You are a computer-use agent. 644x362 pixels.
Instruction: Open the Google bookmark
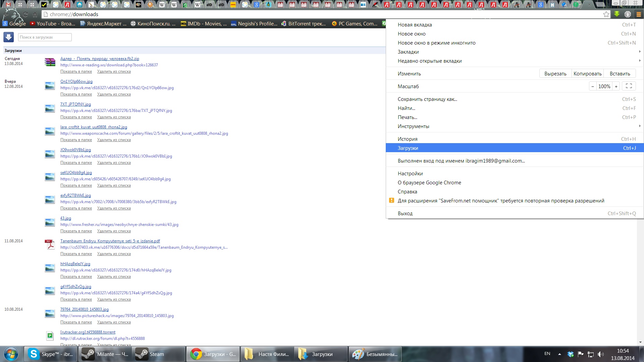click(x=14, y=24)
